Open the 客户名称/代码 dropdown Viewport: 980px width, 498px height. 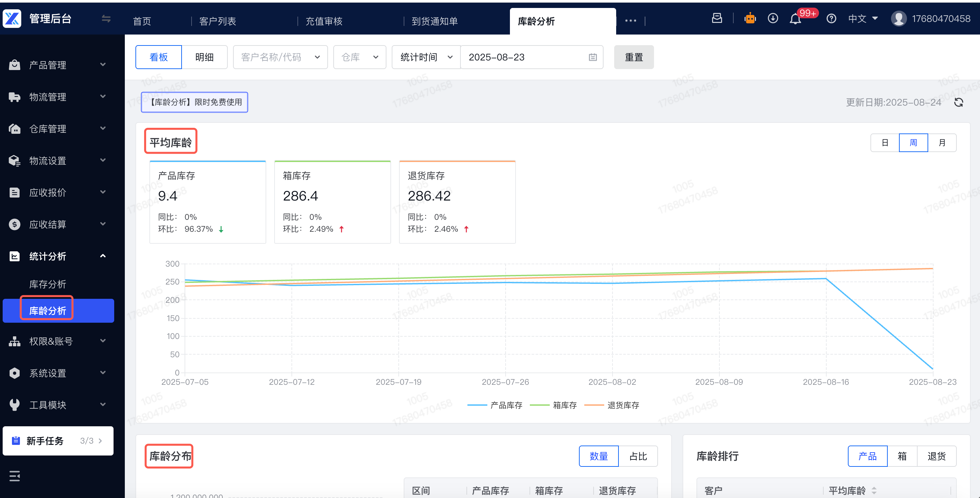coord(281,57)
